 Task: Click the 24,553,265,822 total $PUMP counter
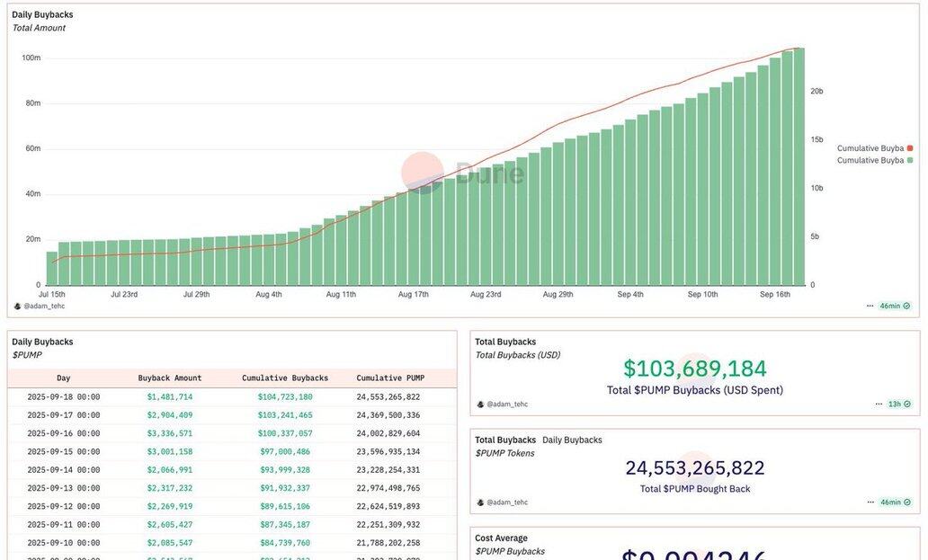[x=695, y=467]
